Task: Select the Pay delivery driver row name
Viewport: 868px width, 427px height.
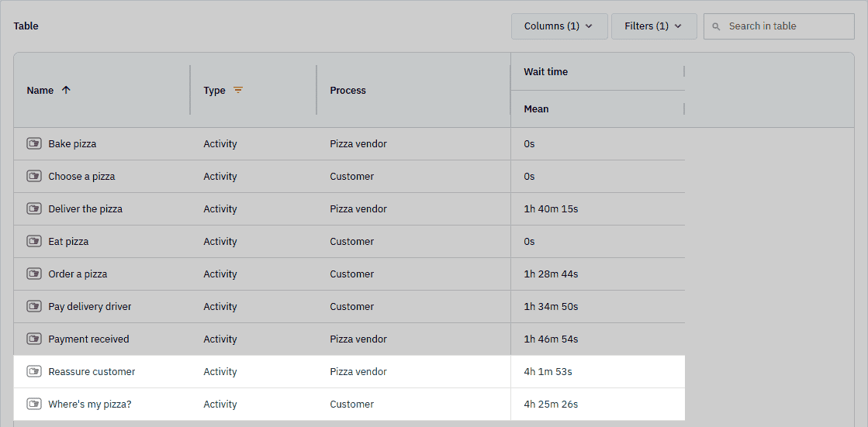Action: pos(90,306)
